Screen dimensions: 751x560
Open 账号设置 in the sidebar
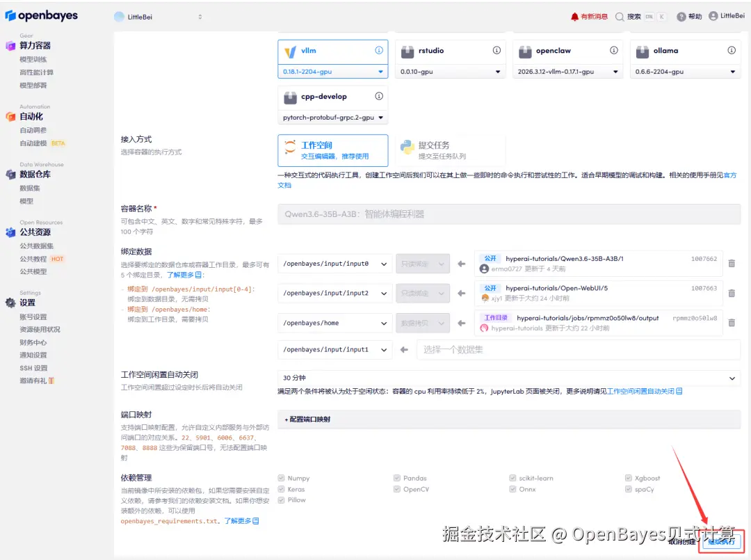click(33, 317)
